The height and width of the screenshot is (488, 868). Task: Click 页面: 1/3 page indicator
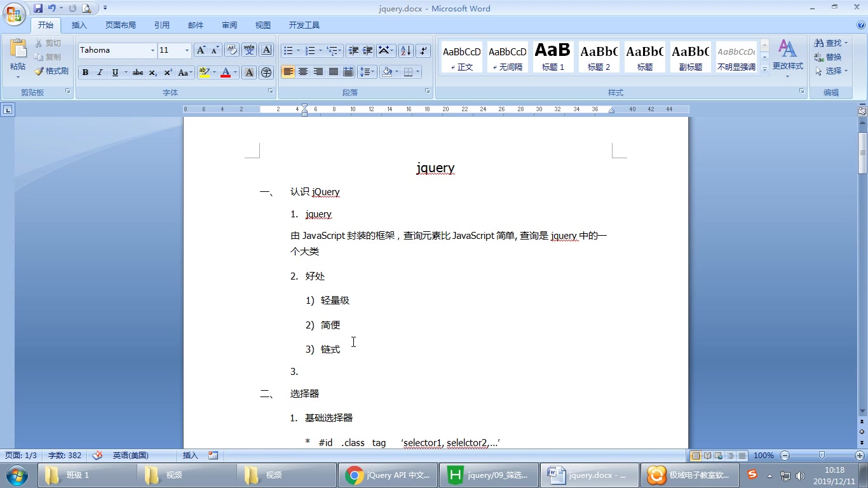(x=21, y=456)
